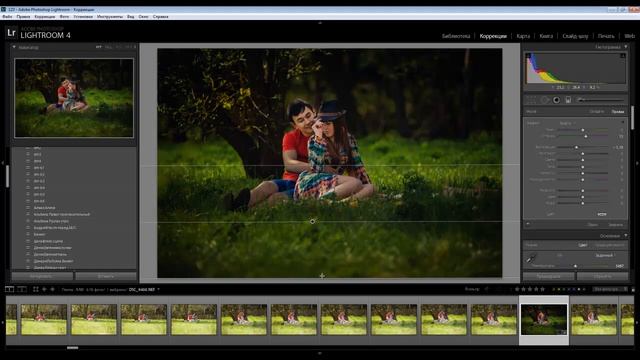Set Navigator zoom to 1:1
The width and height of the screenshot is (640, 360).
[x=119, y=47]
